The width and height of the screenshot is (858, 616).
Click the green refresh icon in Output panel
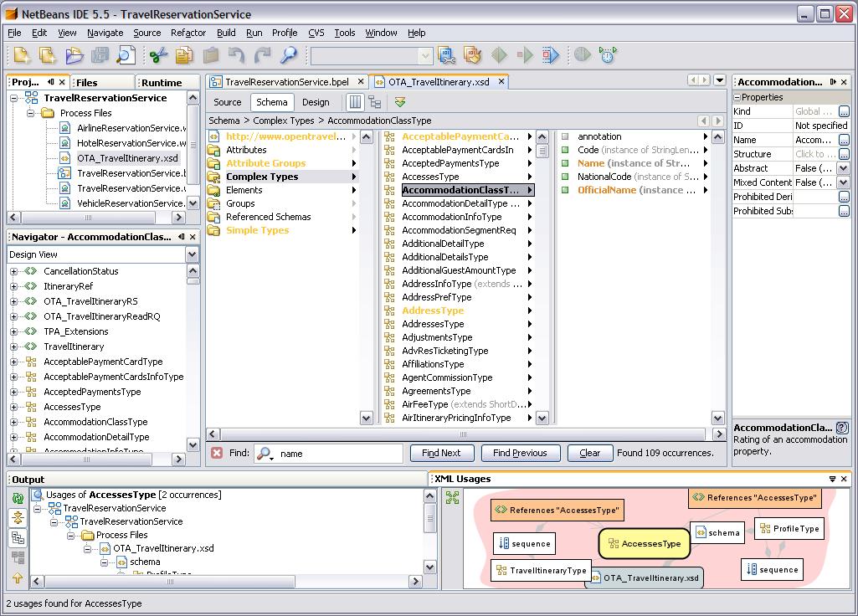[18, 498]
